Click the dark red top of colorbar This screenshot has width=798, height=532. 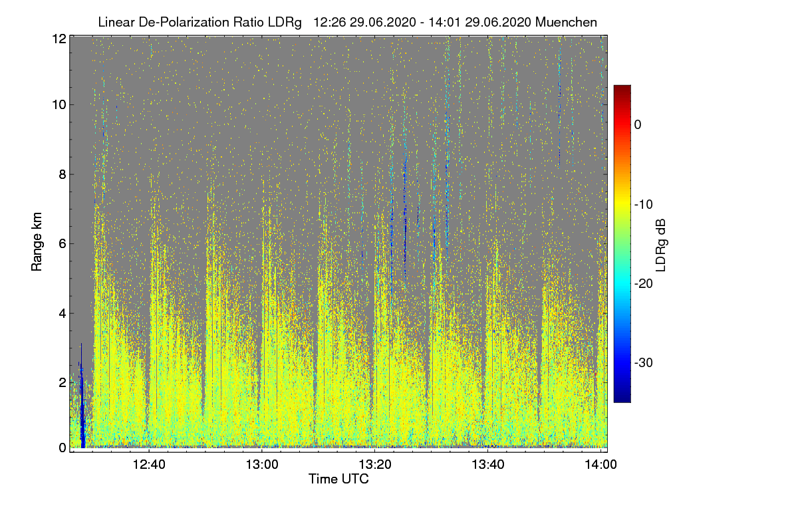(622, 90)
